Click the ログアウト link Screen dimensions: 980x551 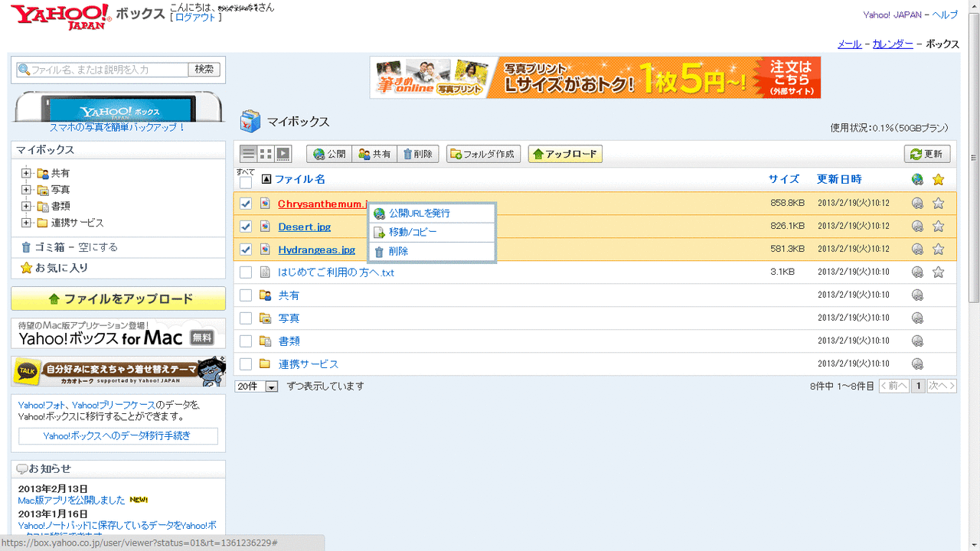[196, 18]
